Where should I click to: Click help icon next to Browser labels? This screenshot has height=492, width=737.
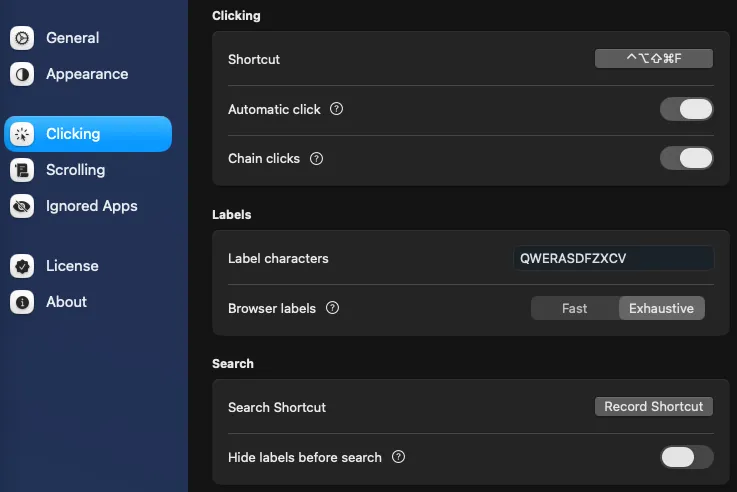(x=333, y=308)
